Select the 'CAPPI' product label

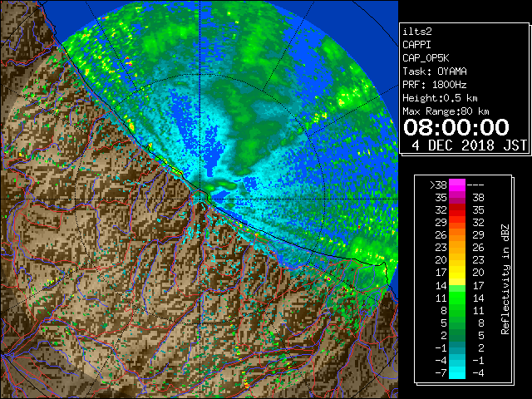pyautogui.click(x=416, y=45)
